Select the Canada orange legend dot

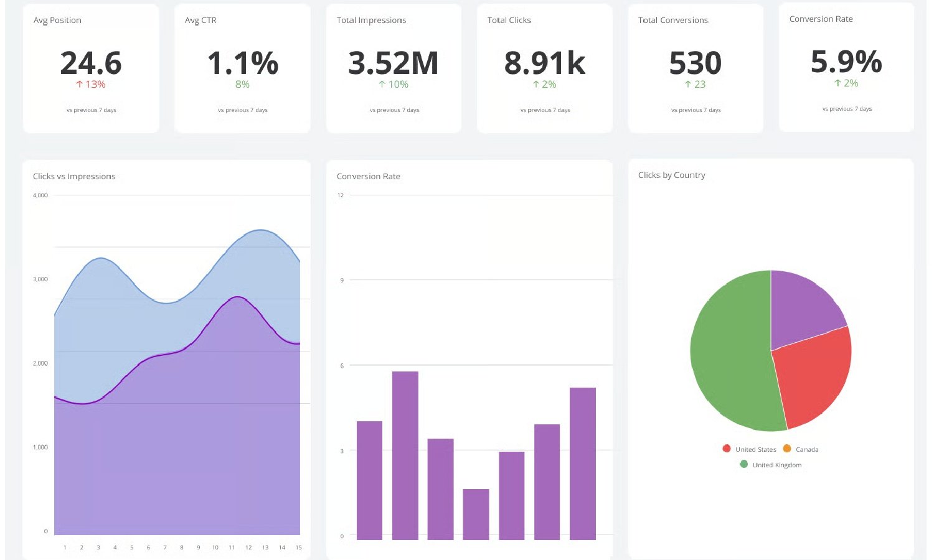click(x=787, y=449)
